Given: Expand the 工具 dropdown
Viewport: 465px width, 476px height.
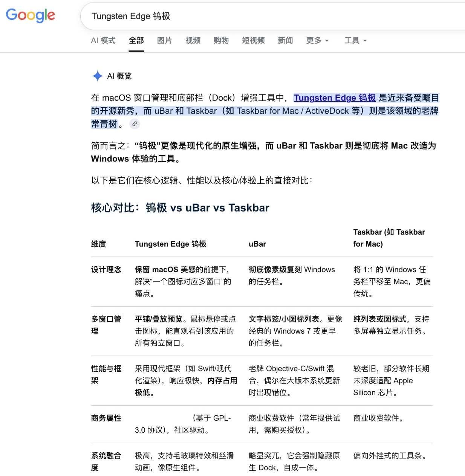Looking at the screenshot, I should (x=355, y=40).
